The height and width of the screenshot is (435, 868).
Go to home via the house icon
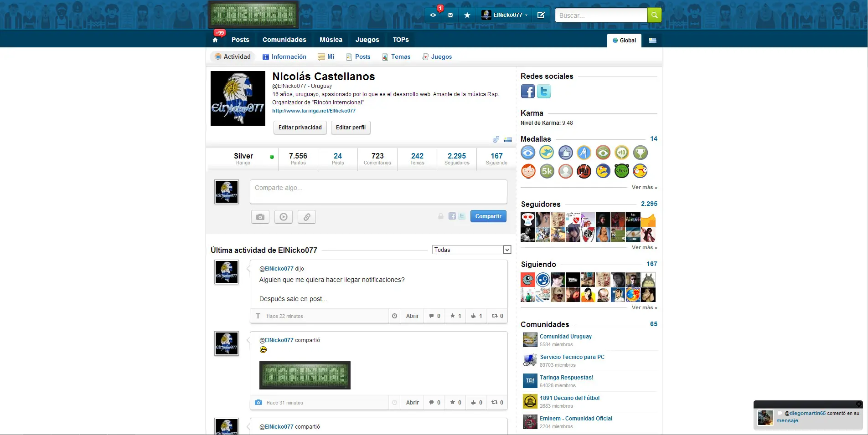point(215,40)
